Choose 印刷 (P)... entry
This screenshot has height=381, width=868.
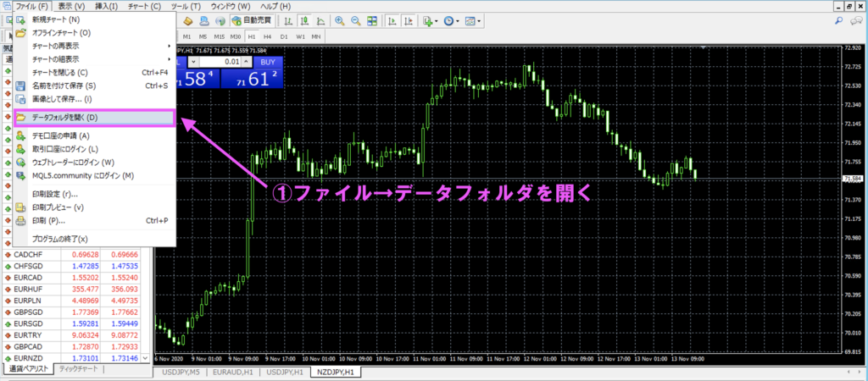pyautogui.click(x=94, y=220)
